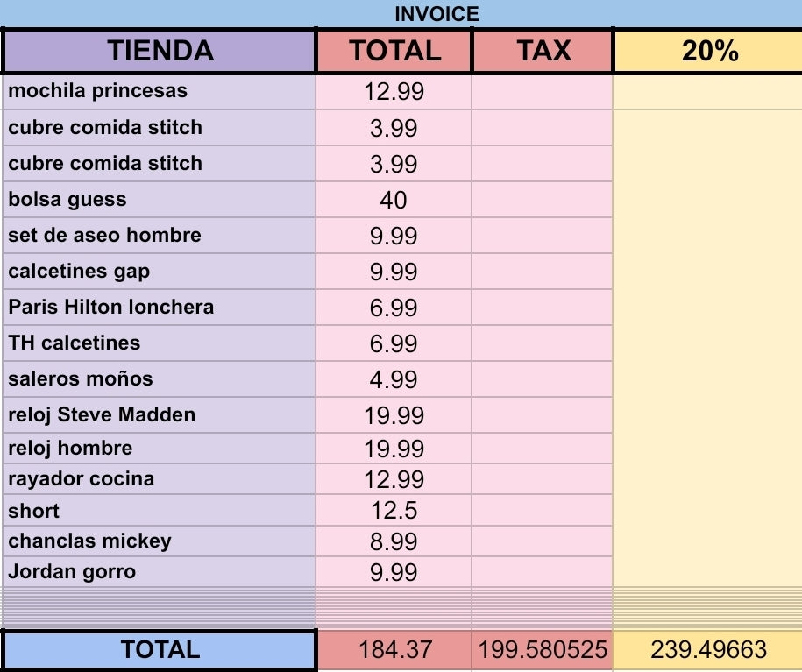Viewport: 802px width, 672px height.
Task: Select the price 12.5 for short
Action: pos(394,511)
